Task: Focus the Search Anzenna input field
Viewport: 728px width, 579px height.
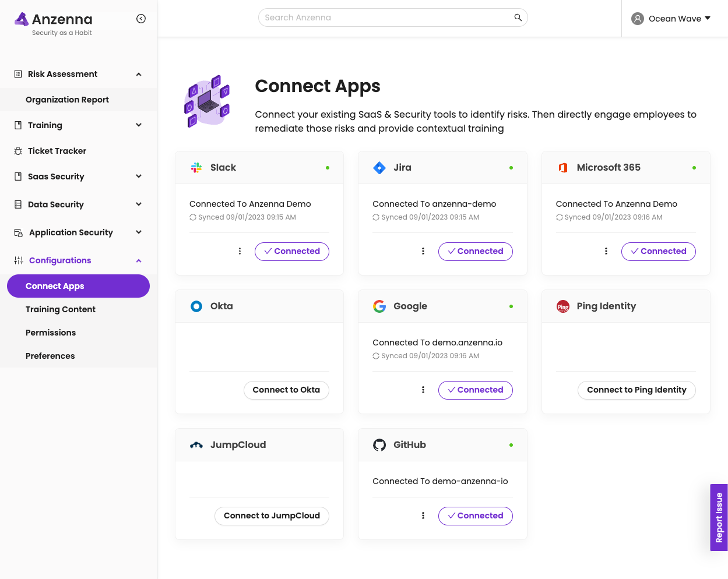Action: 393,17
